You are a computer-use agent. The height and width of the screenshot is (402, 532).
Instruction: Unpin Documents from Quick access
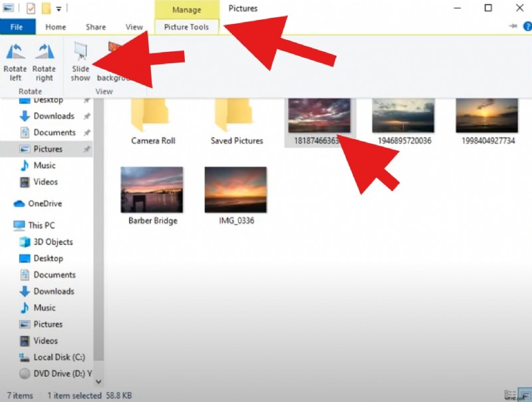coord(86,132)
